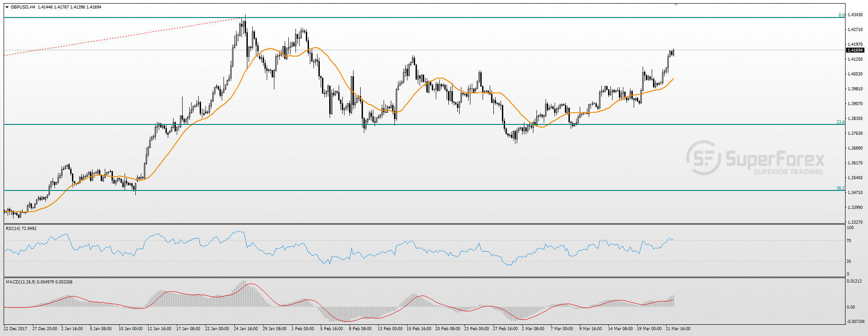
Task: Click the 29 Jan 08:00 time label
Action: (x=274, y=329)
